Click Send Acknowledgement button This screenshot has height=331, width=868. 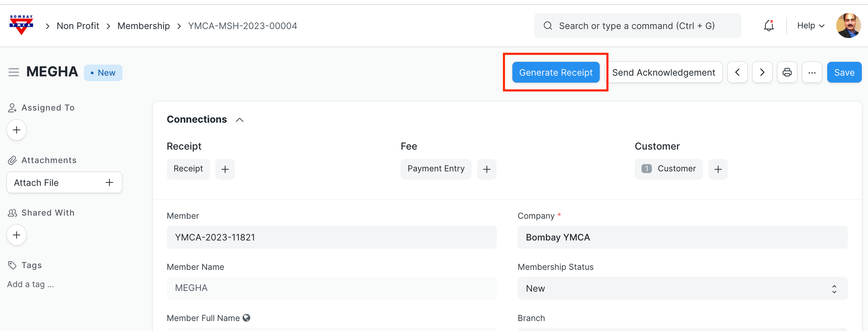point(664,72)
